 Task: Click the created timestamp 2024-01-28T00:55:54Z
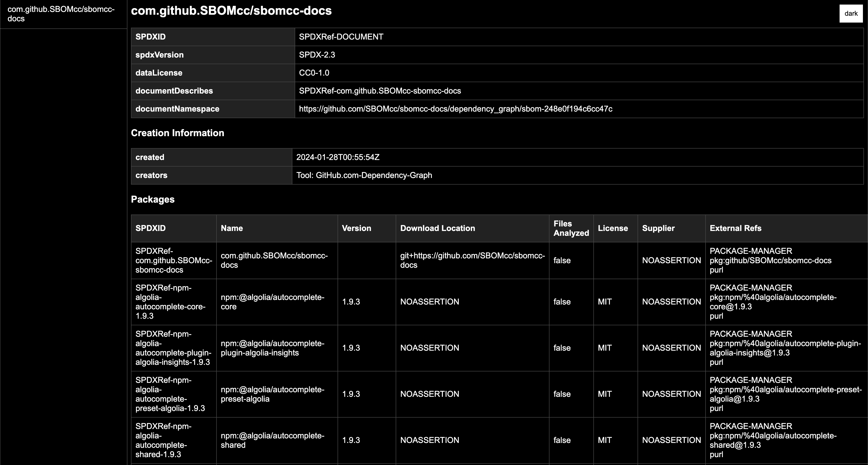tap(338, 157)
